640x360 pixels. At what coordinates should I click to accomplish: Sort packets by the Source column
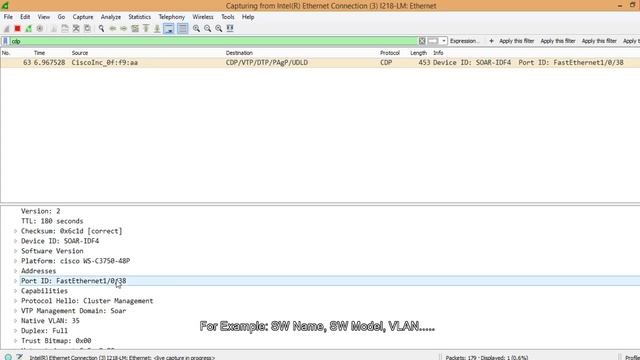coord(80,53)
